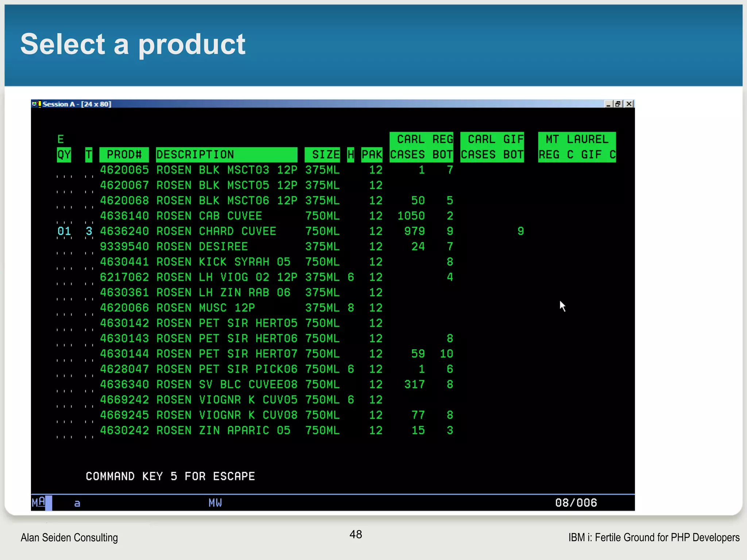Click cases value 59 for HERT07

click(x=418, y=354)
